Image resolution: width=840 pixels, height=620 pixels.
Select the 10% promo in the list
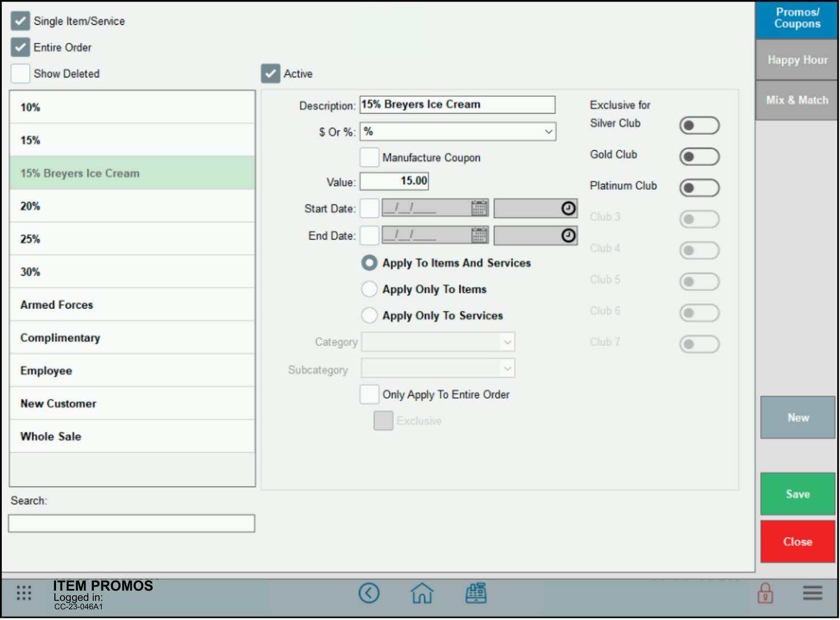point(132,107)
